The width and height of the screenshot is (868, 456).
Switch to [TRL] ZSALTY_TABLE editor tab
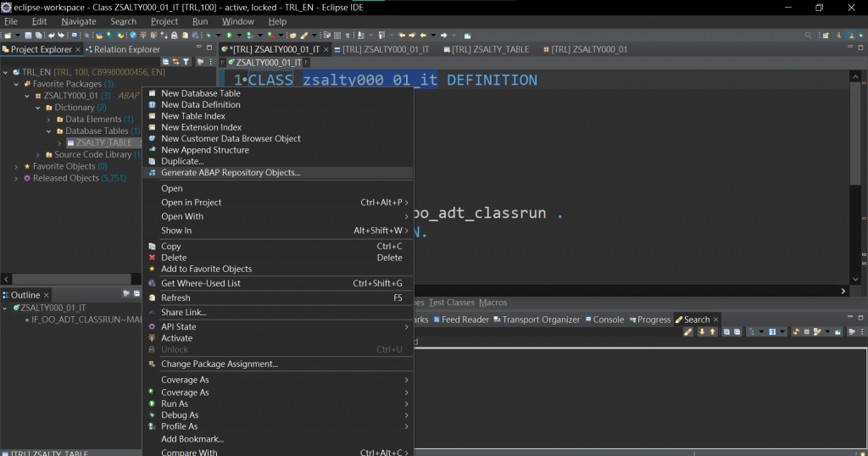point(486,49)
